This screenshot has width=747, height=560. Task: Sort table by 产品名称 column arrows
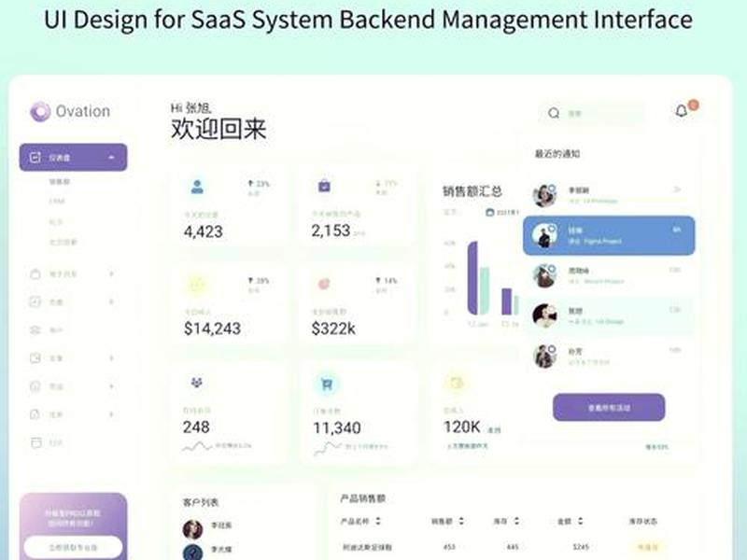click(x=378, y=521)
